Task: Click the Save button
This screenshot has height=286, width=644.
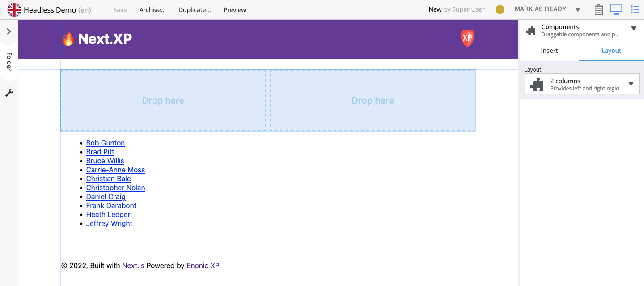Action: tap(120, 10)
